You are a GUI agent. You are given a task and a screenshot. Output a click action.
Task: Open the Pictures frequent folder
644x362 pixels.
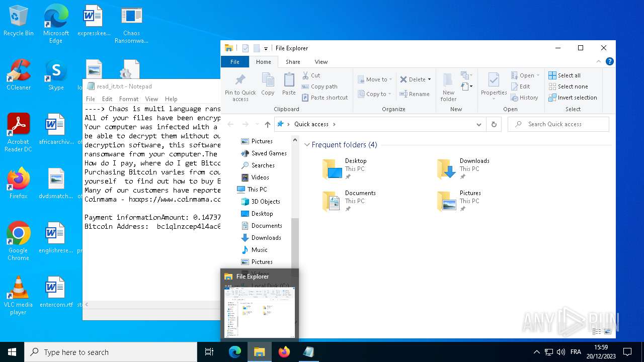coord(459,201)
